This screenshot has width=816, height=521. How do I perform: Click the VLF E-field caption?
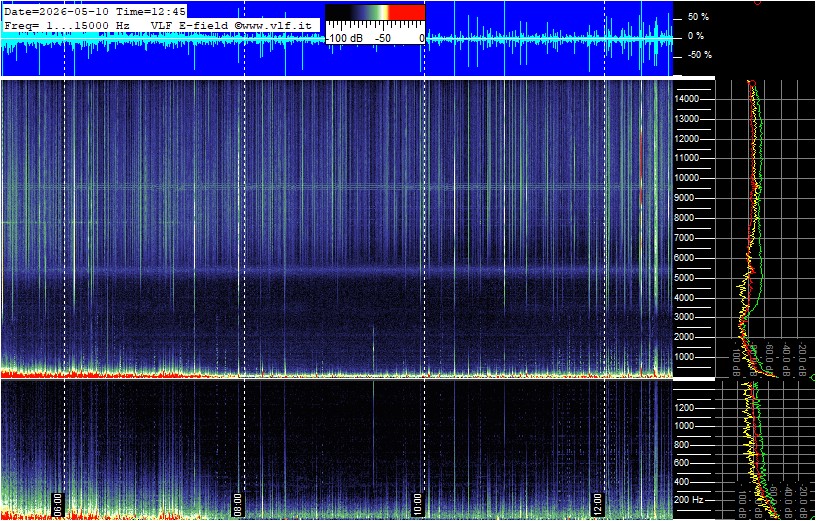click(188, 24)
